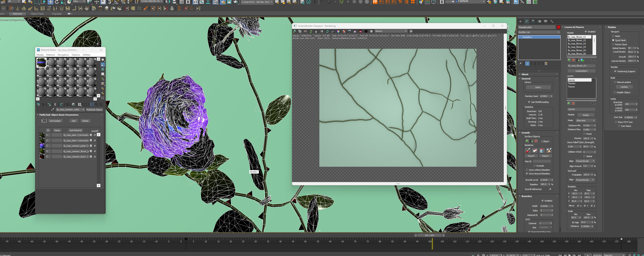The image size is (644, 256).
Task: Click the lock viewport icon in Octane toolbar
Action: 316,31
